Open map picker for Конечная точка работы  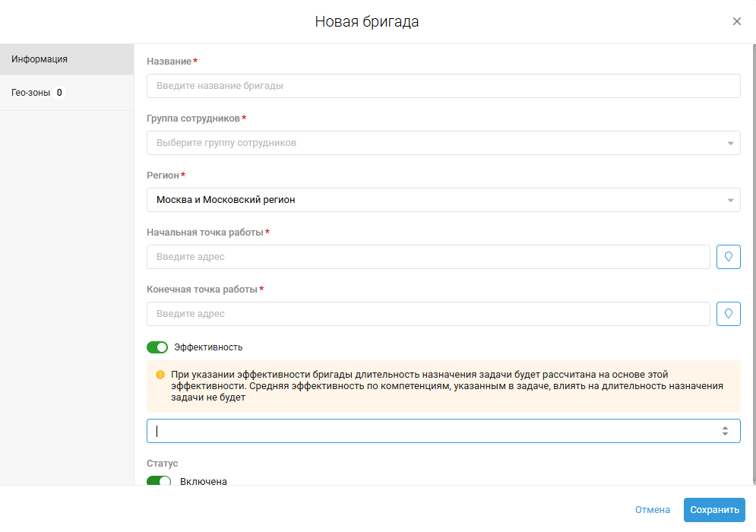coord(729,314)
